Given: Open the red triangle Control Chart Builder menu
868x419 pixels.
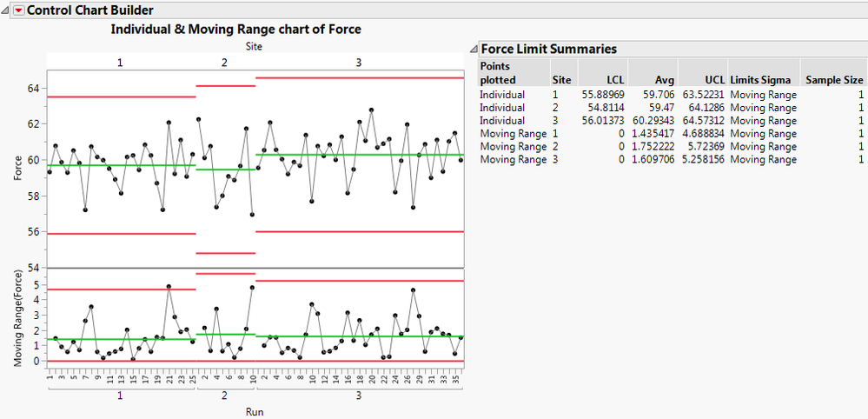Looking at the screenshot, I should point(19,10).
